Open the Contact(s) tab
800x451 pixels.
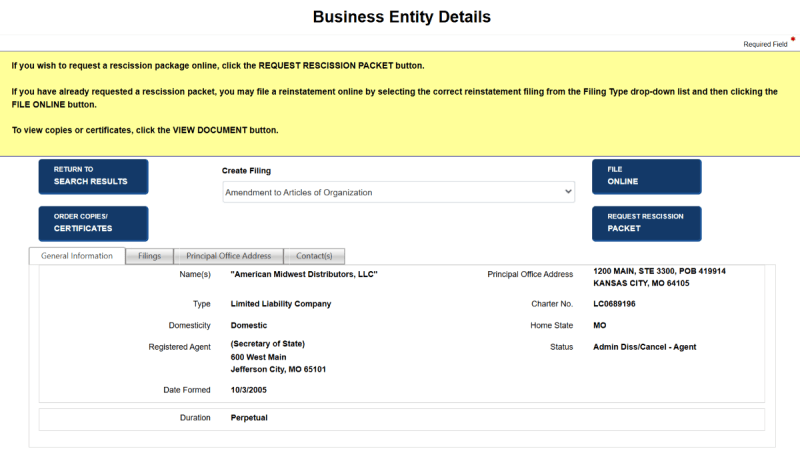314,256
